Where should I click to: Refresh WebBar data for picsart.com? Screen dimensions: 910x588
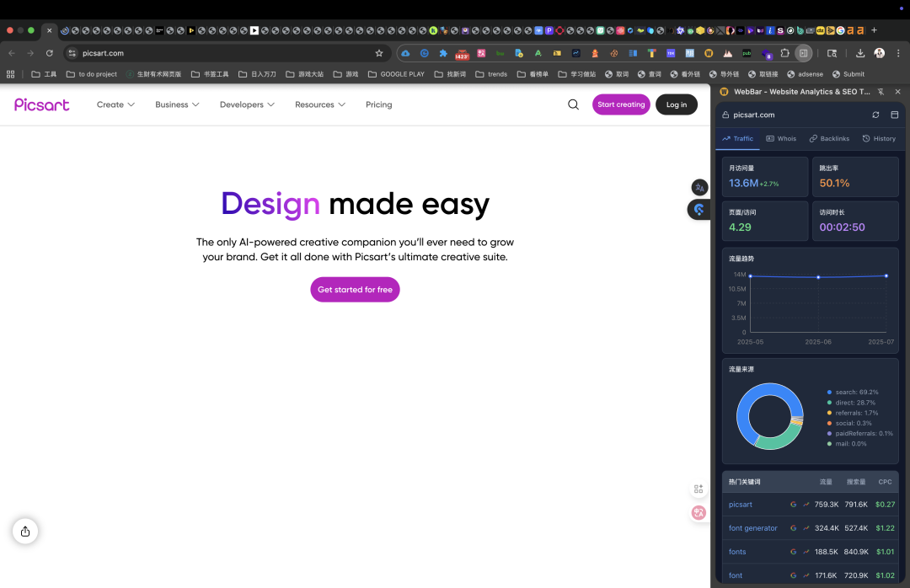(x=875, y=115)
